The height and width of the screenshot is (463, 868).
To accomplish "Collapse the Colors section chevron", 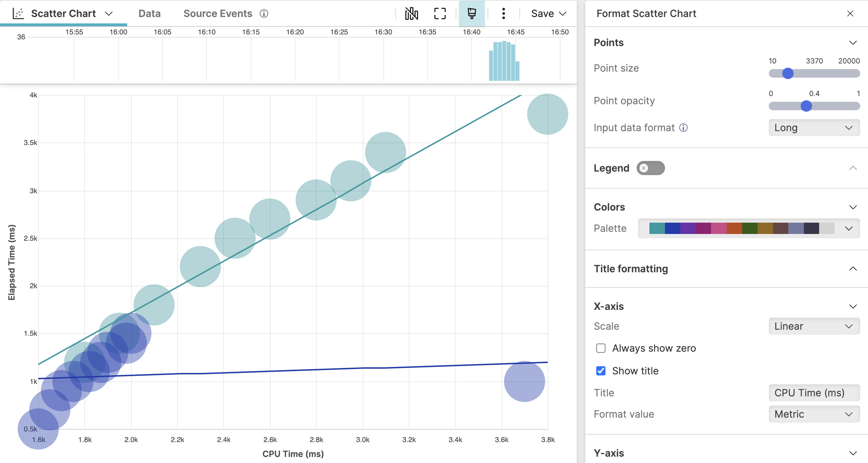I will point(853,207).
